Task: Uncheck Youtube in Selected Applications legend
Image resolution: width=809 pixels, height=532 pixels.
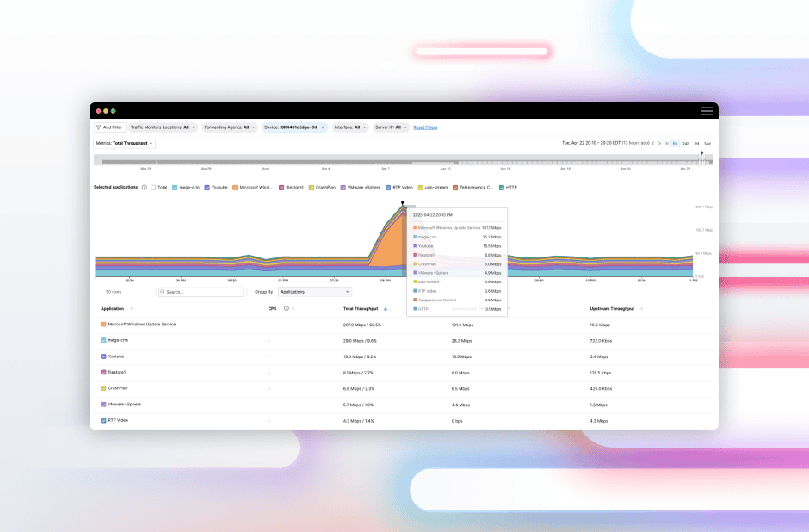Action: point(207,187)
